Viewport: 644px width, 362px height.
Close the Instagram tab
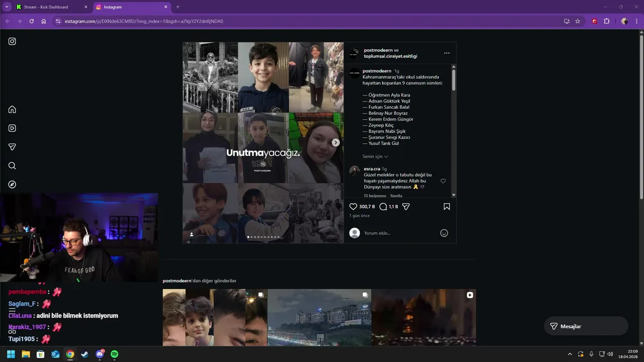pos(165,7)
